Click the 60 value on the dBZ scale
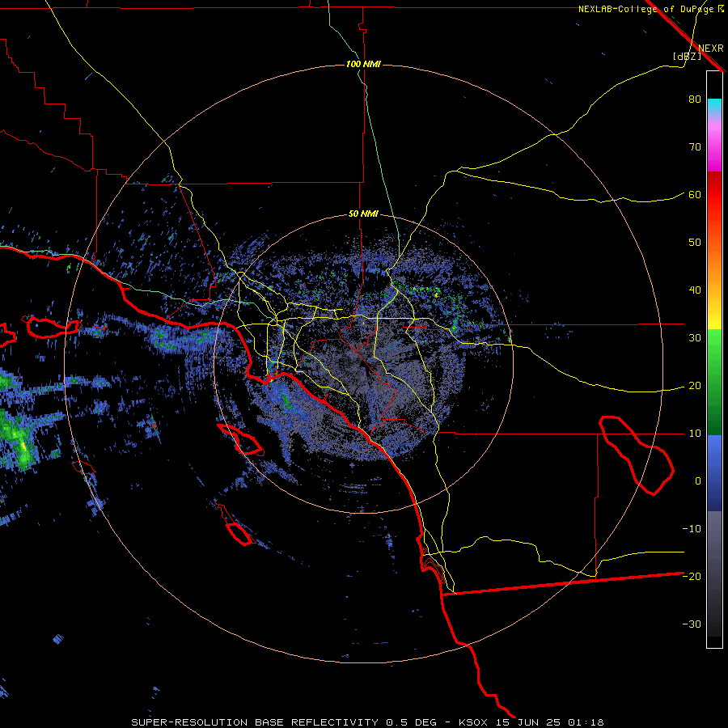Screen dimensions: 728x728 click(695, 194)
